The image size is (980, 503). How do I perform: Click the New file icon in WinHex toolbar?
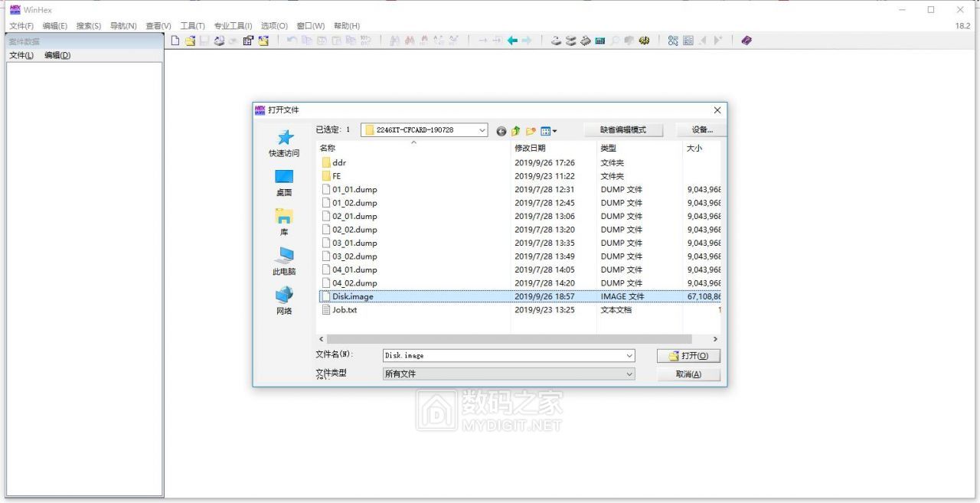pos(174,41)
